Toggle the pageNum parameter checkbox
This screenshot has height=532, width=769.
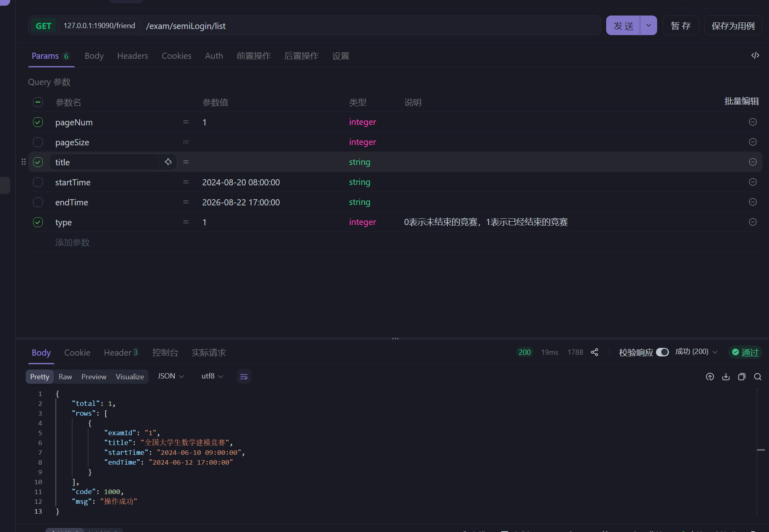tap(38, 122)
